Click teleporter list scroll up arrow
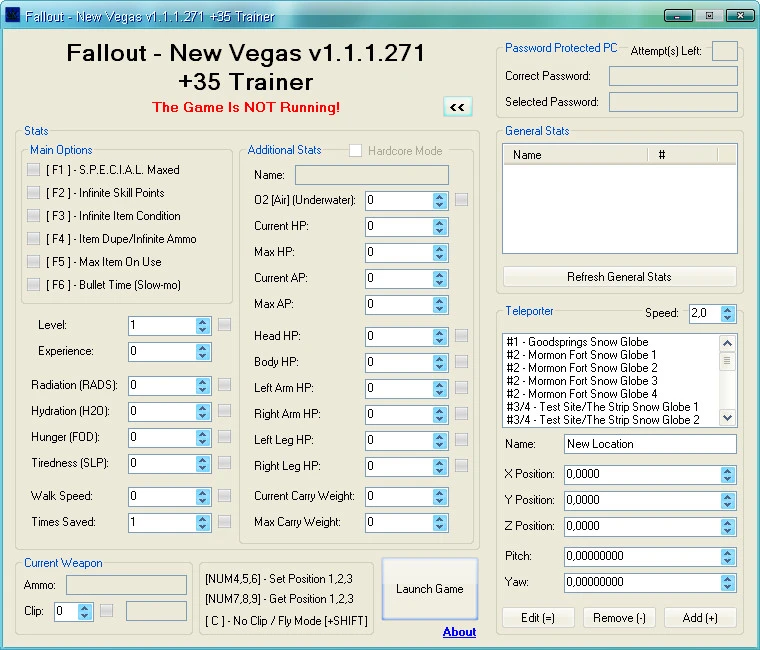Screen dimensions: 760x650 point(727,343)
